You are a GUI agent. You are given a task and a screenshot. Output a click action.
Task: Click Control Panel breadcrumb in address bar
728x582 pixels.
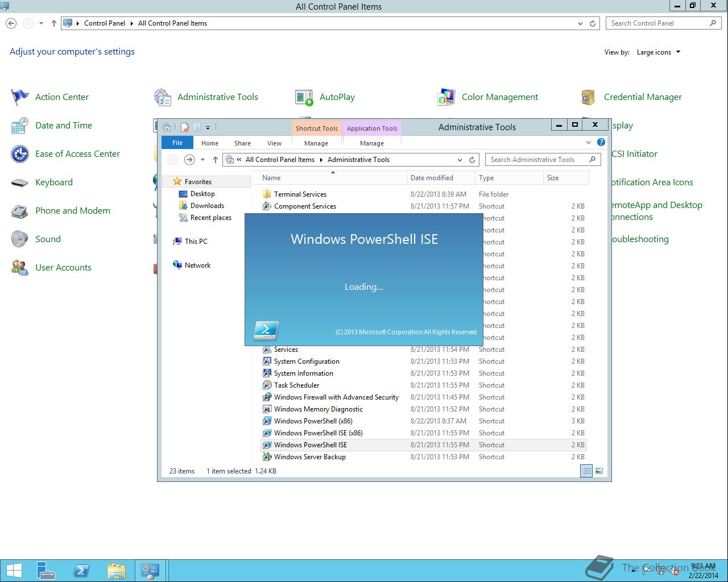(x=105, y=23)
